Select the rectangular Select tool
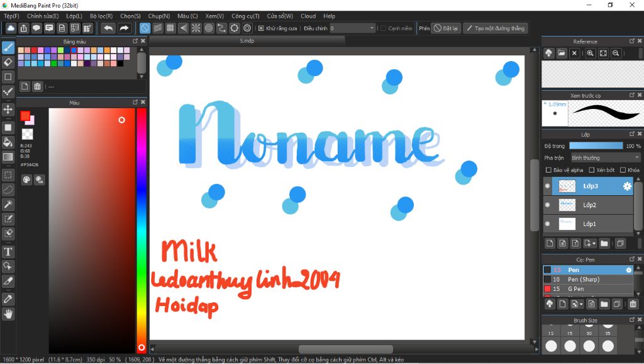 coord(8,175)
